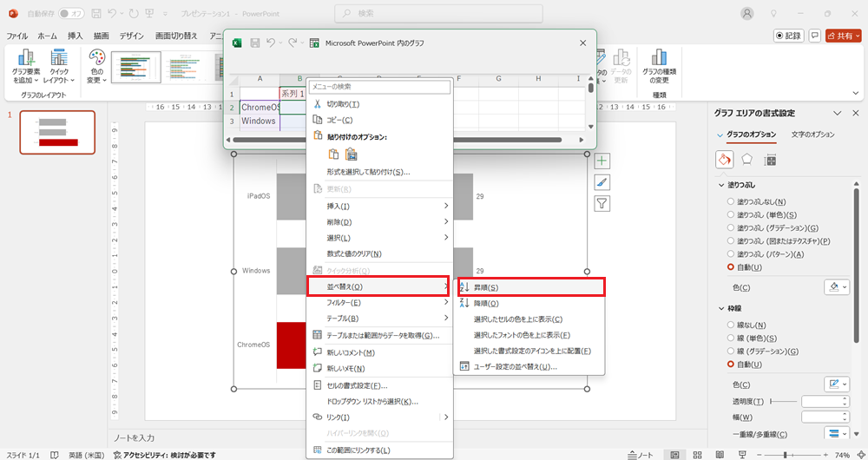
Task: Select 線なし(N) no line radio
Action: 731,325
